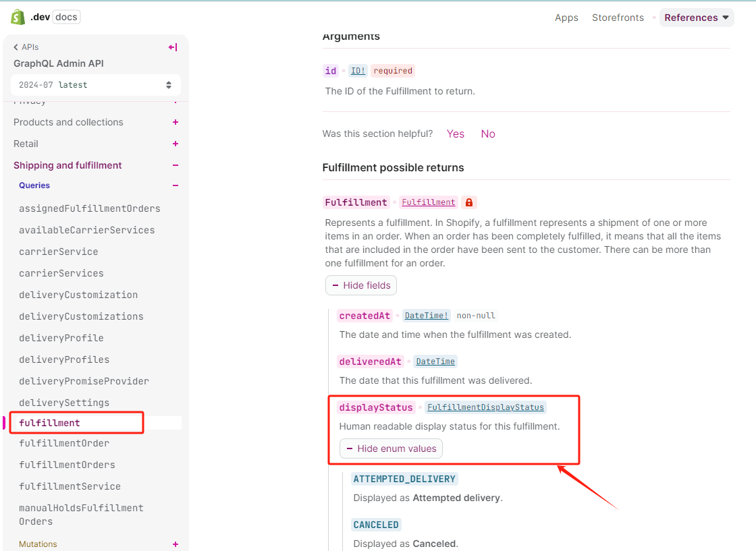
Task: Click the non-null label for createdAt
Action: click(476, 316)
